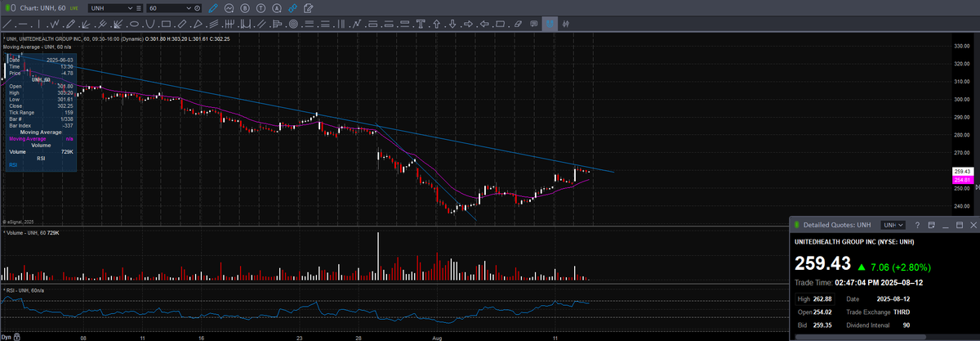Click UNITEDHEALTH GROUP INC (NYSE: UNH) heading
Image resolution: width=980 pixels, height=341 pixels.
pos(854,241)
